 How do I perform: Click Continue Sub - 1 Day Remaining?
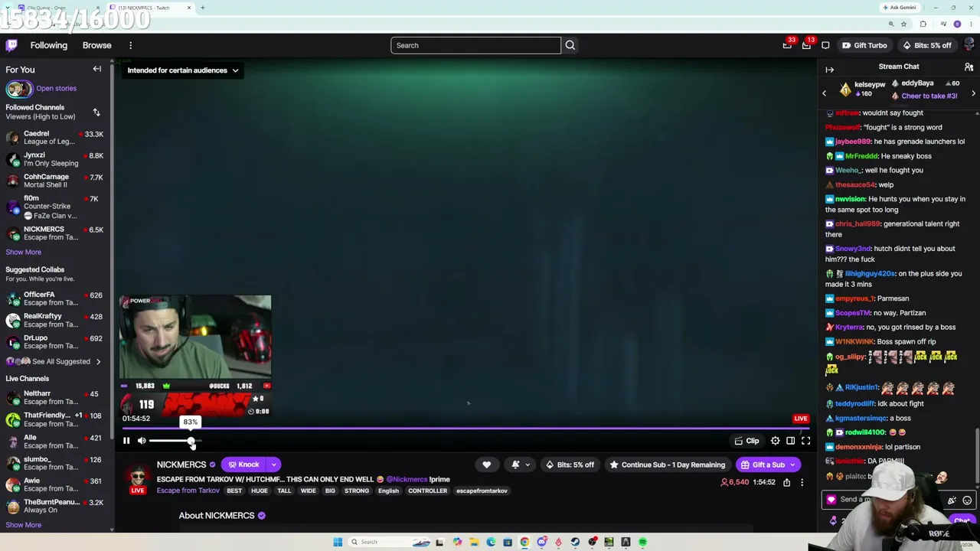[667, 465]
